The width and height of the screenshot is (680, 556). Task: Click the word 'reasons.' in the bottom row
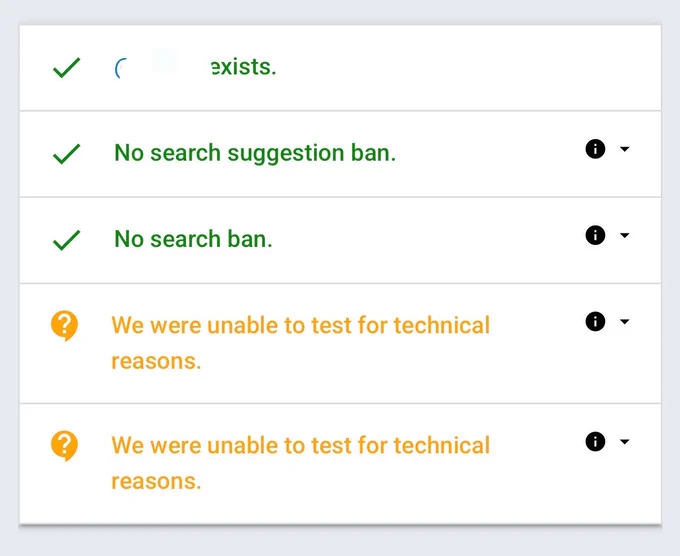pyautogui.click(x=157, y=482)
